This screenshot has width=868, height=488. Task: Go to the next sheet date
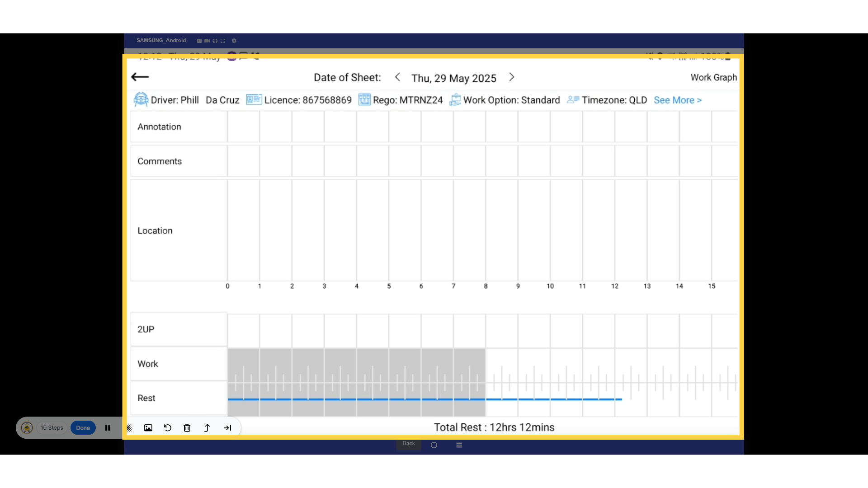(x=512, y=77)
